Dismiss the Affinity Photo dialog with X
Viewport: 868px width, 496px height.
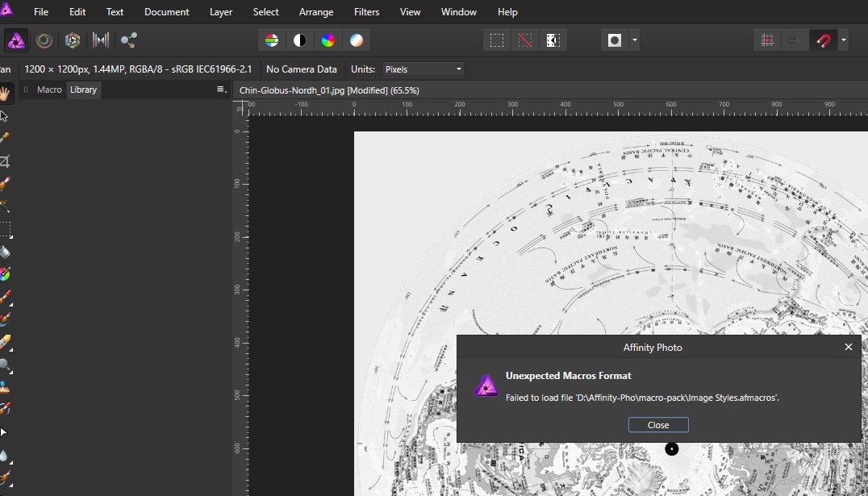coord(848,347)
